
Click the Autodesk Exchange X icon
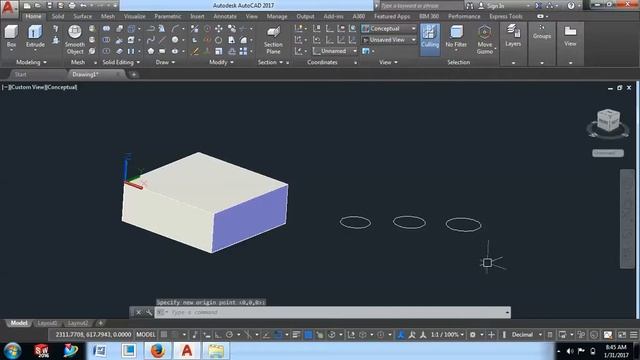click(x=538, y=6)
